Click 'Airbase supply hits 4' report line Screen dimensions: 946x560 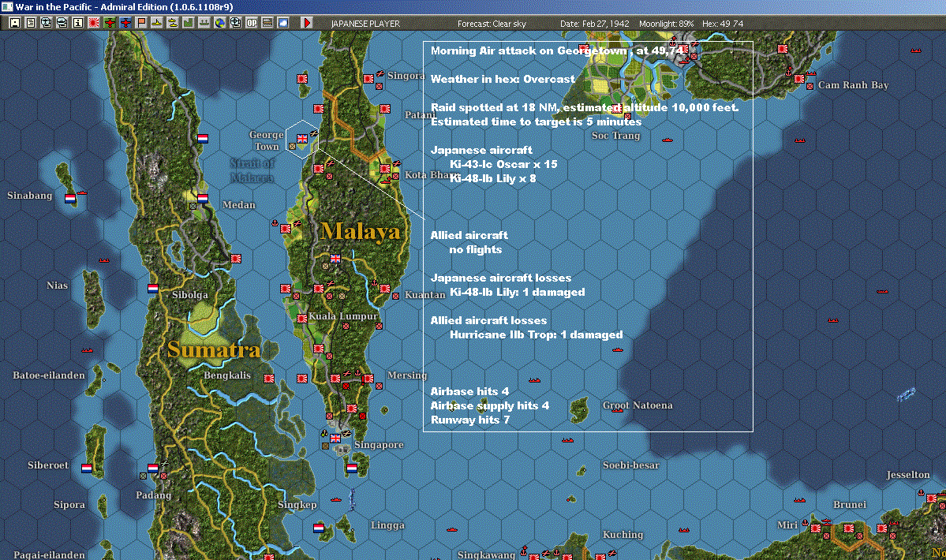click(x=490, y=405)
